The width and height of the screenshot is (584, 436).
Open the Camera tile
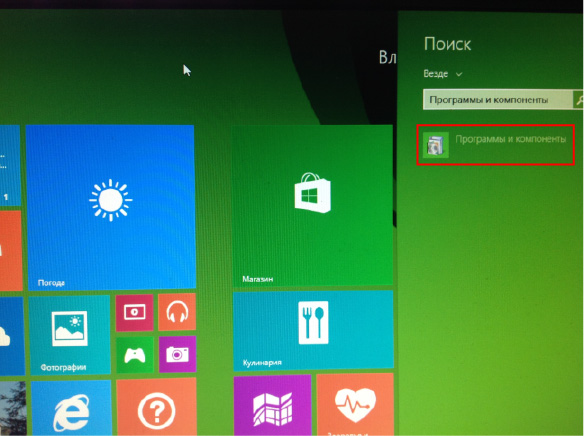pyautogui.click(x=178, y=354)
